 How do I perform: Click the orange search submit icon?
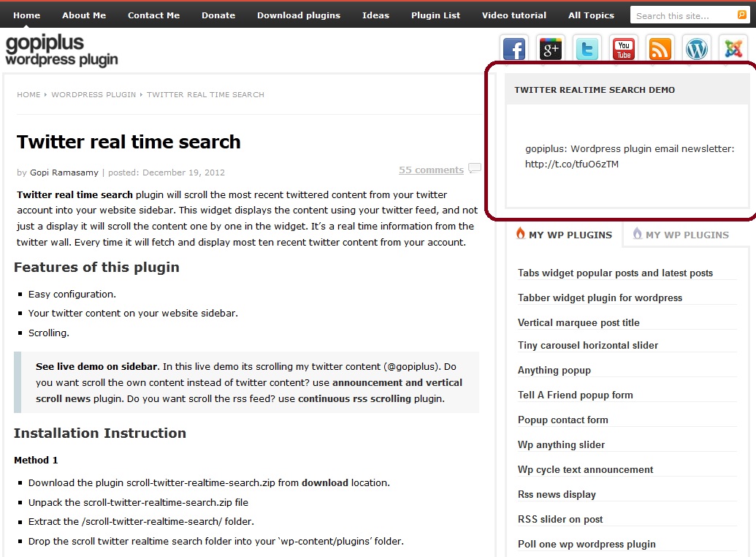[741, 15]
